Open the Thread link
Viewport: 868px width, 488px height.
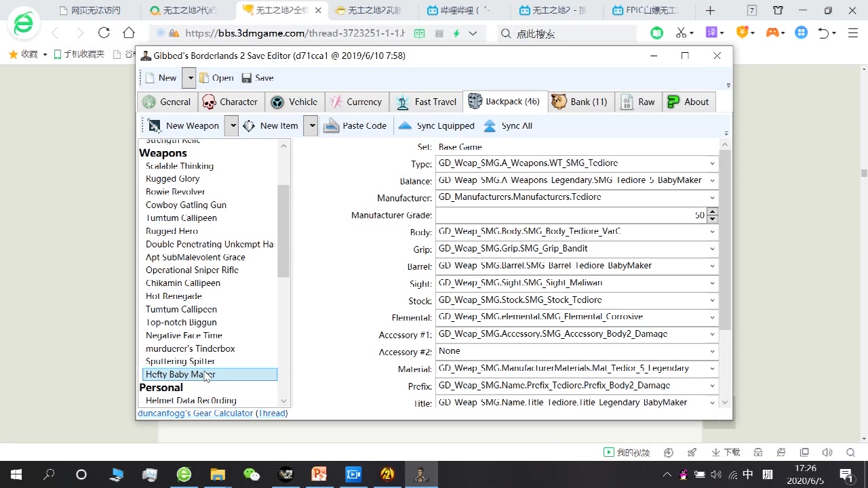(272, 413)
